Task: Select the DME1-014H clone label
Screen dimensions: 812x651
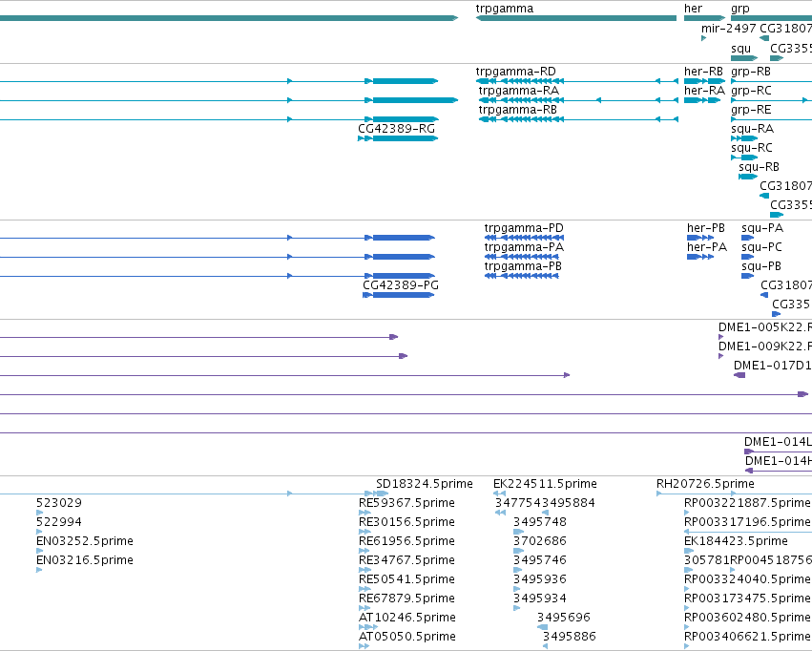Action: pyautogui.click(x=779, y=461)
